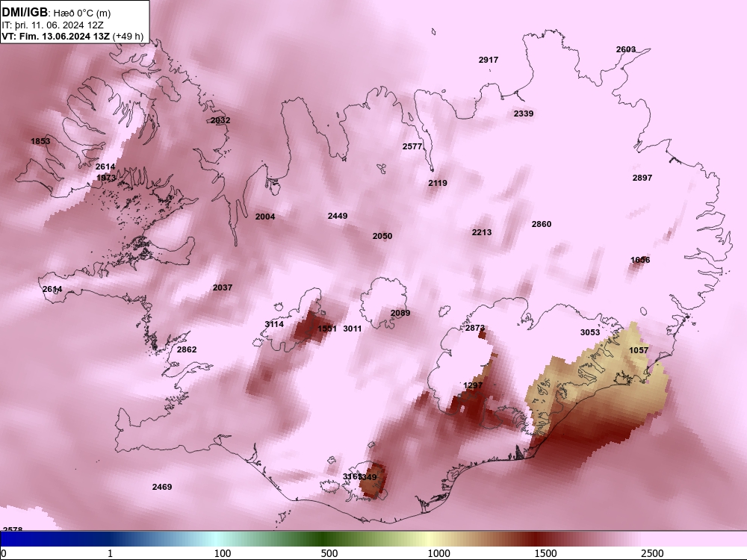This screenshot has height=560, width=747.
Task: Select the 3011 height value
Action: [353, 329]
